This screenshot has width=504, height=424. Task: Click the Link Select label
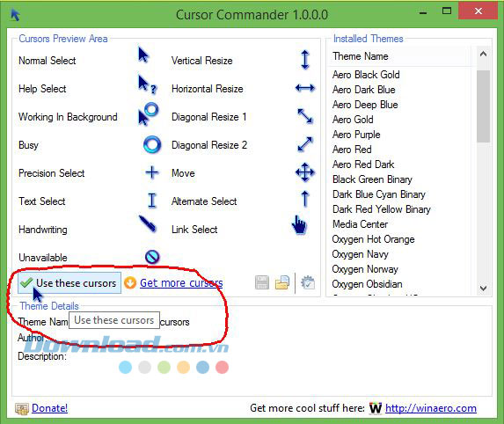[194, 230]
